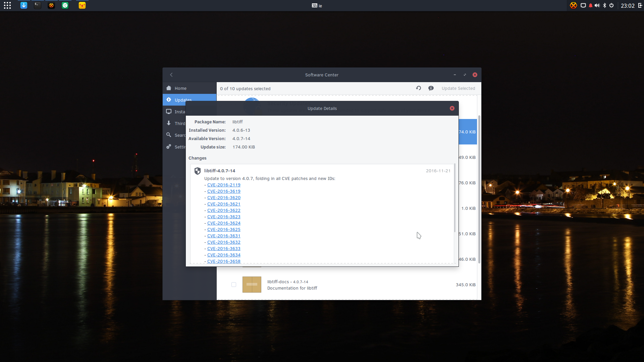Close the Software Center window
Viewport: 644px width, 362px height.
click(475, 75)
